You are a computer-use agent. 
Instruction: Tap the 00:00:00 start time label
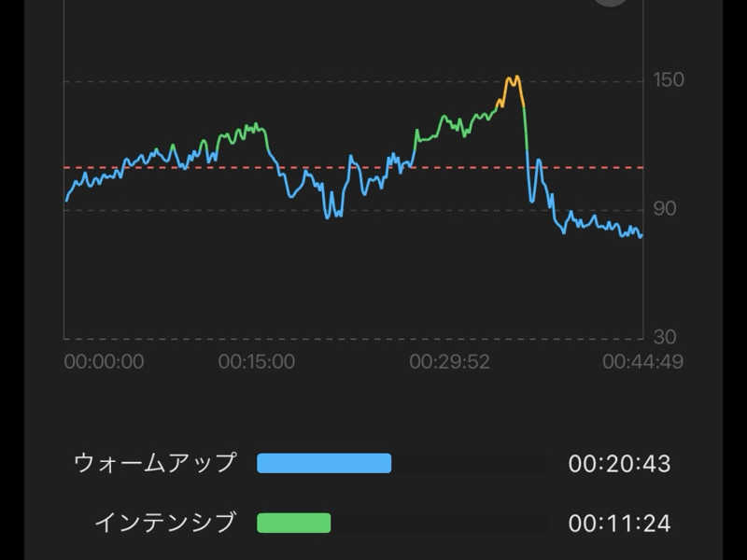(x=104, y=361)
